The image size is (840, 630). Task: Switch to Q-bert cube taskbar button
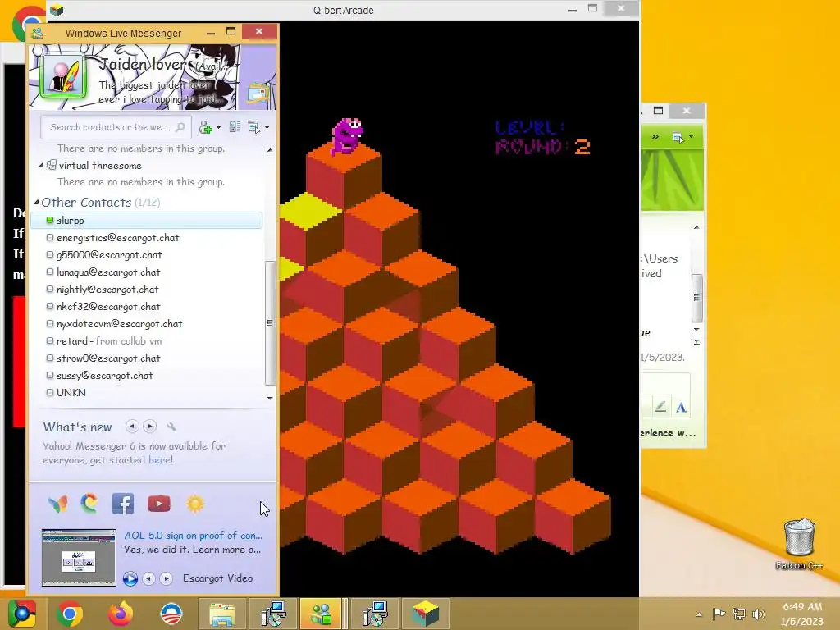(x=426, y=614)
